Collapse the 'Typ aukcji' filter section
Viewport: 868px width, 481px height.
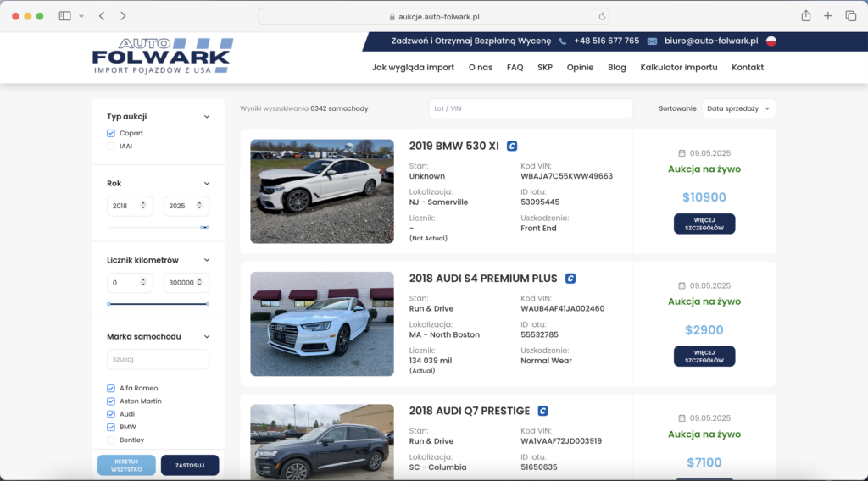point(207,117)
